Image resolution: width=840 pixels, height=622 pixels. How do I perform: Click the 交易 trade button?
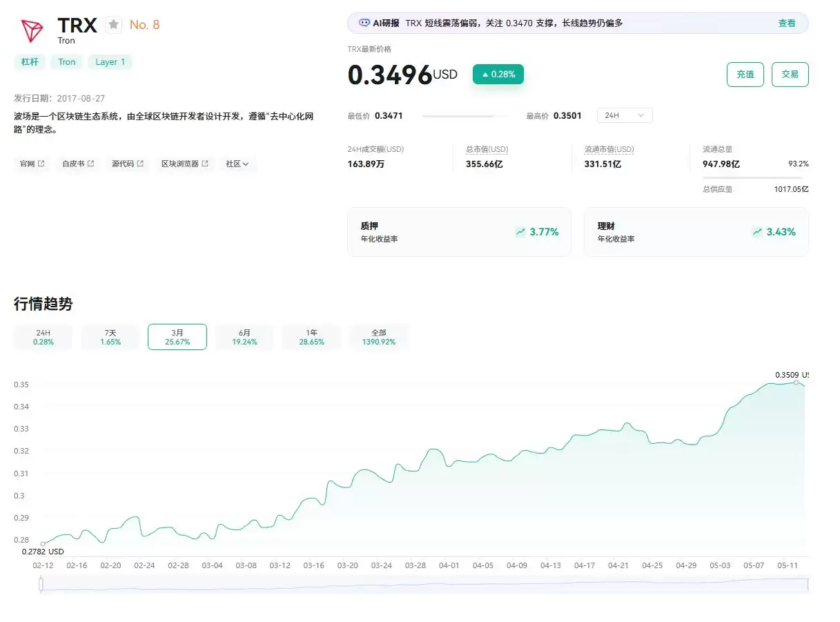coord(790,75)
